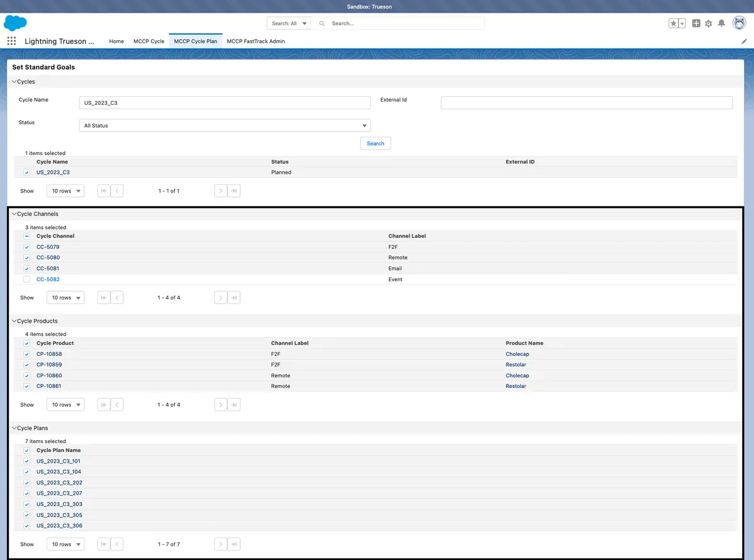
Task: Toggle select-all checkbox in Cycle Products header
Action: 26,343
